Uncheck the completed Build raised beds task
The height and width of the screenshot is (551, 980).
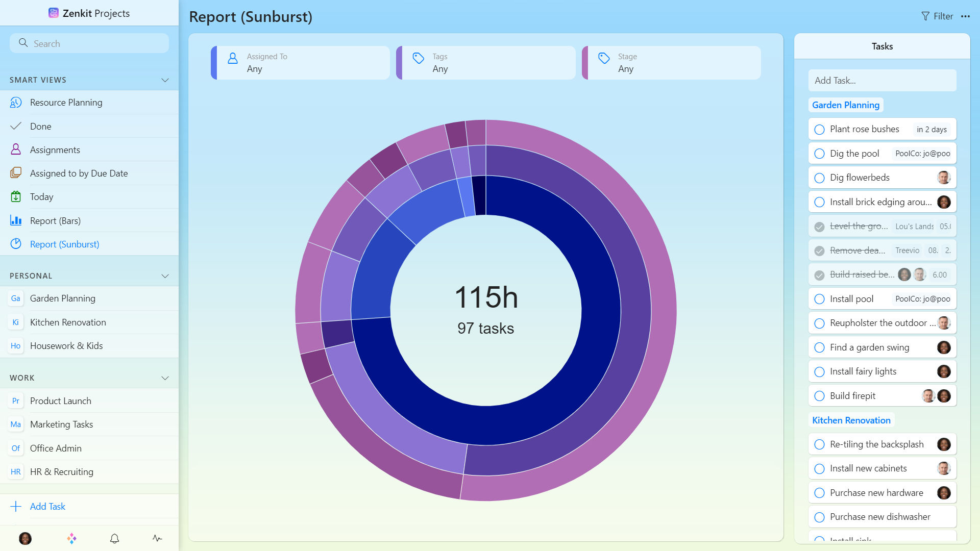[x=819, y=275]
